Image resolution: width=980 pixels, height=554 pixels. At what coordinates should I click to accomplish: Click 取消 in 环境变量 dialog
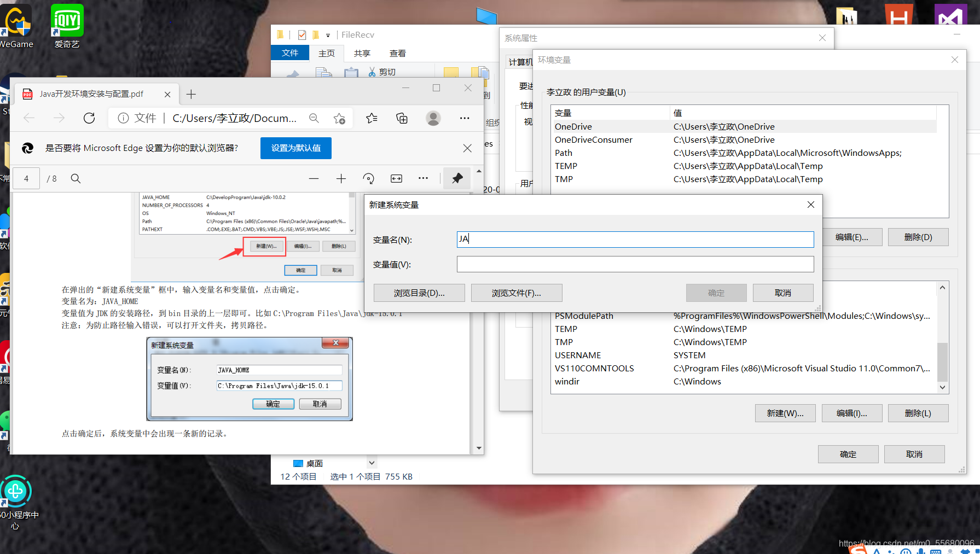pyautogui.click(x=914, y=454)
